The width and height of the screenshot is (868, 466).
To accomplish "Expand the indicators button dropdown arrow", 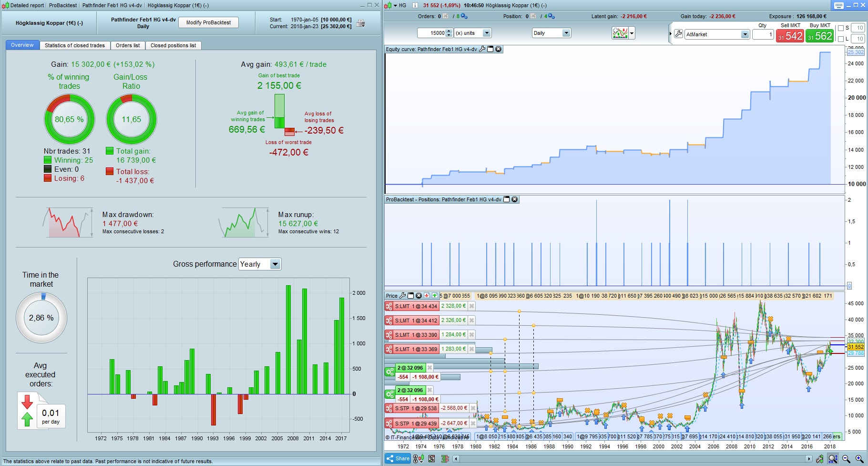I will tap(632, 33).
